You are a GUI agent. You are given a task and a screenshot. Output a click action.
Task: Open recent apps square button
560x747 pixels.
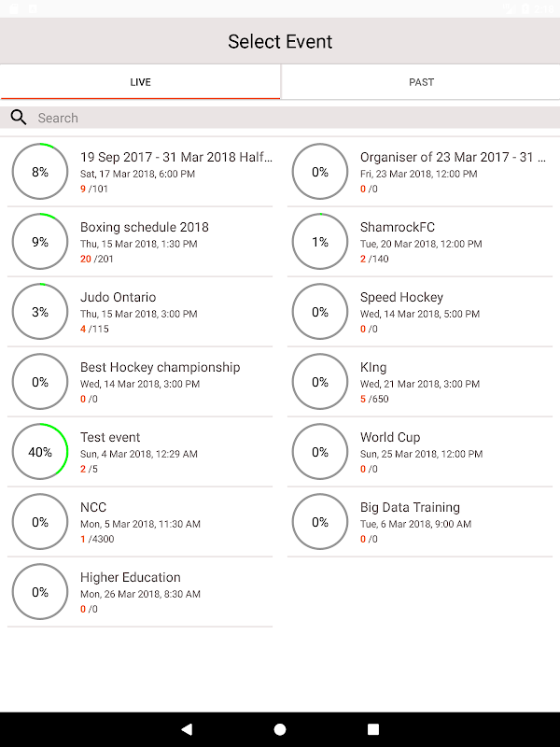[373, 729]
